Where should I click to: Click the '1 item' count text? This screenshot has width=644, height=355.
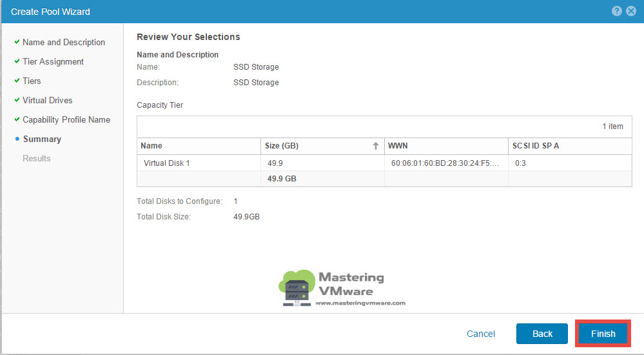click(613, 127)
